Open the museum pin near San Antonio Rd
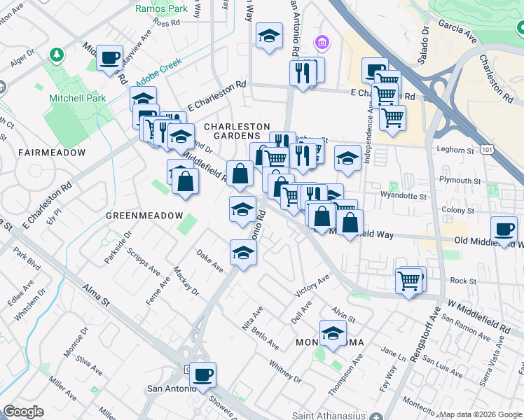This screenshot has height=420, width=524. click(322, 43)
